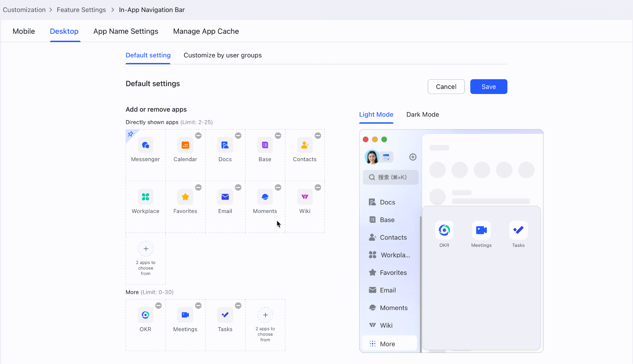The height and width of the screenshot is (364, 633).
Task: Remove Favorites using its minus badge
Action: [x=198, y=187]
